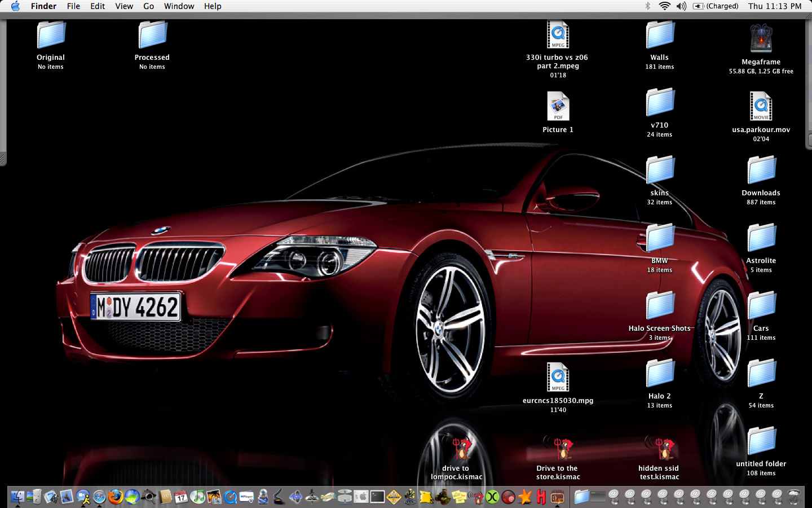The height and width of the screenshot is (508, 812).
Task: Open the Processed folder on desktop
Action: tap(152, 35)
